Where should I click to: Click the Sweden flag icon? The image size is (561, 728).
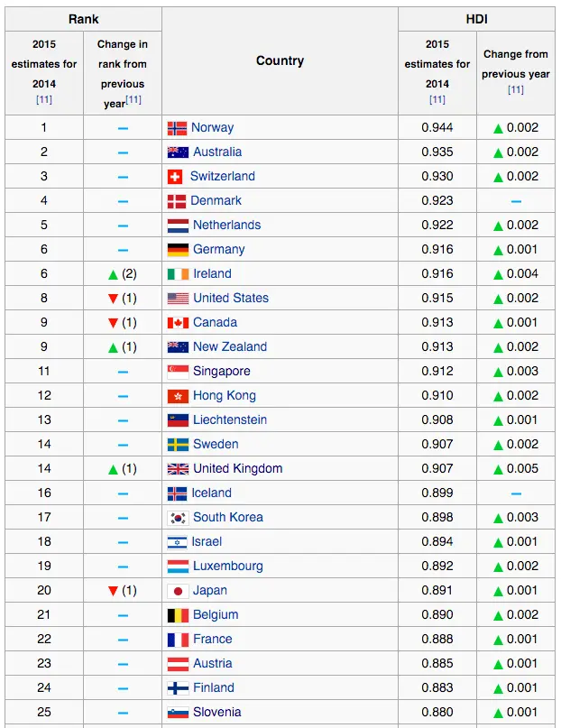178,445
